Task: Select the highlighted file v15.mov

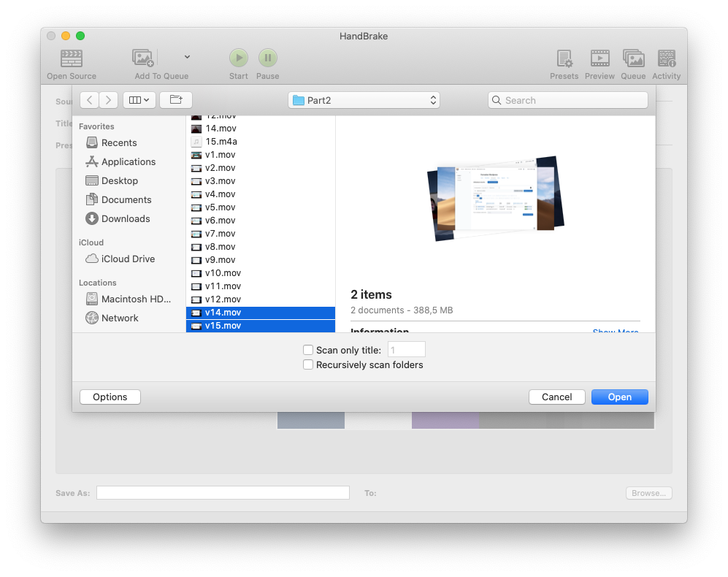Action: point(261,326)
